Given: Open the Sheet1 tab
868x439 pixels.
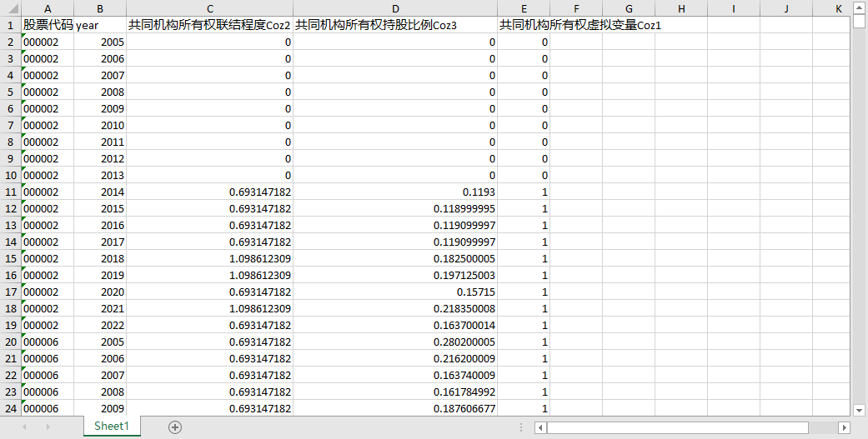Looking at the screenshot, I should coord(111,427).
